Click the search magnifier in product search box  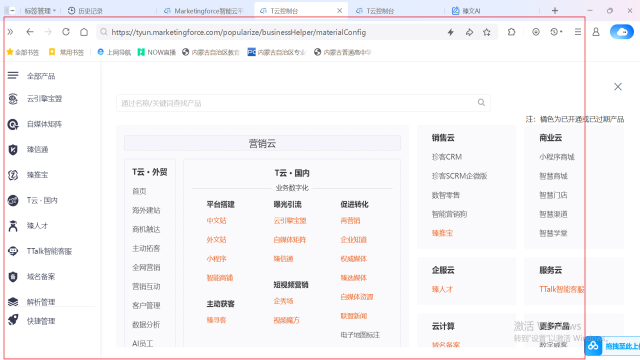(481, 102)
